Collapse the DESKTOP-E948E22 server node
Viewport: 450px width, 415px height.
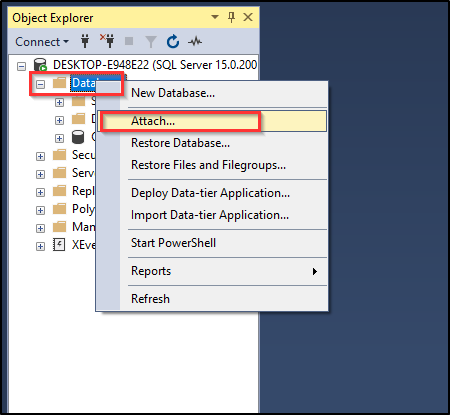coord(21,66)
